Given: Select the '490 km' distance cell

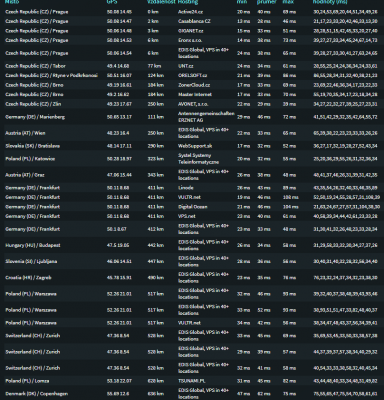Looking at the screenshot, I should pyautogui.click(x=156, y=277).
